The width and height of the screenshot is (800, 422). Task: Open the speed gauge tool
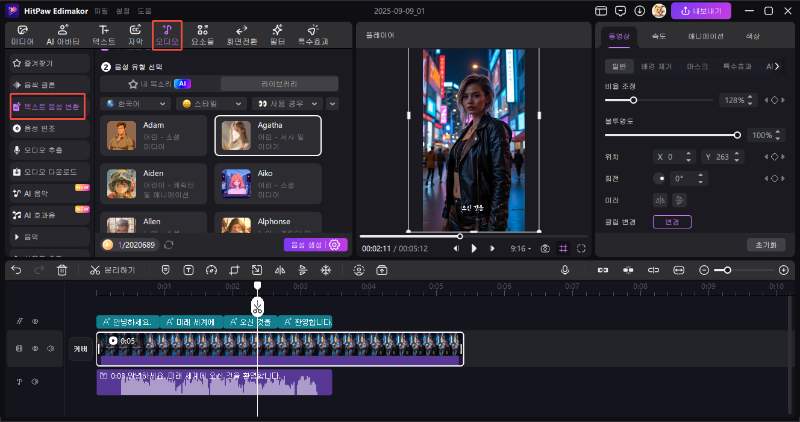pyautogui.click(x=211, y=270)
